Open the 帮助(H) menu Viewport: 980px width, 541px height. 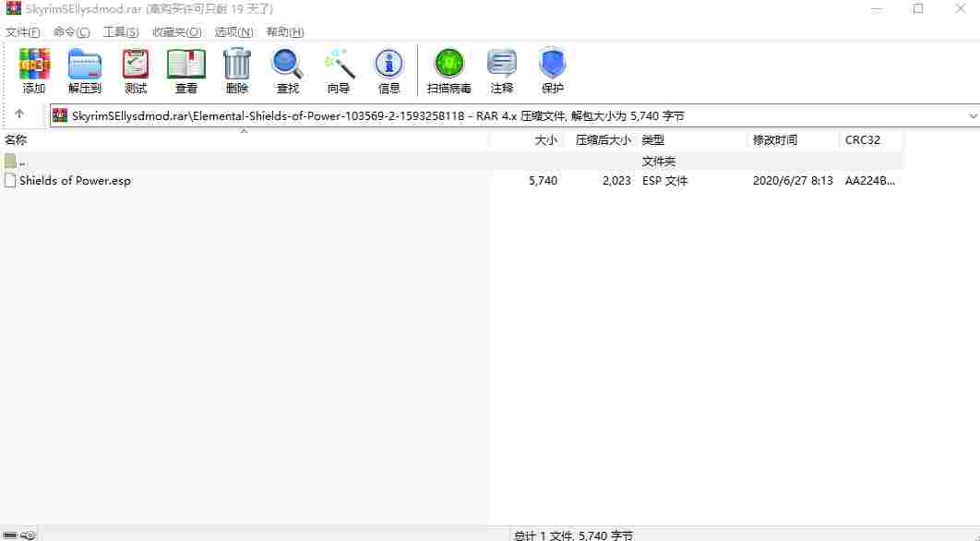pos(285,32)
